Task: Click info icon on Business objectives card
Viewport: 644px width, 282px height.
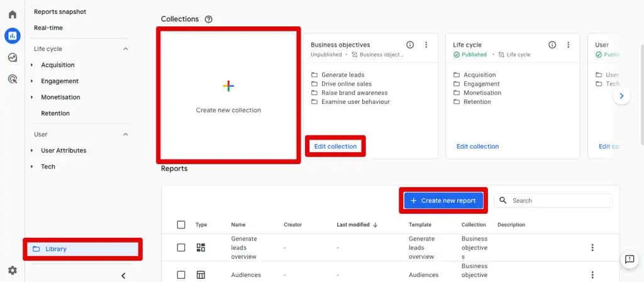Action: click(x=410, y=45)
